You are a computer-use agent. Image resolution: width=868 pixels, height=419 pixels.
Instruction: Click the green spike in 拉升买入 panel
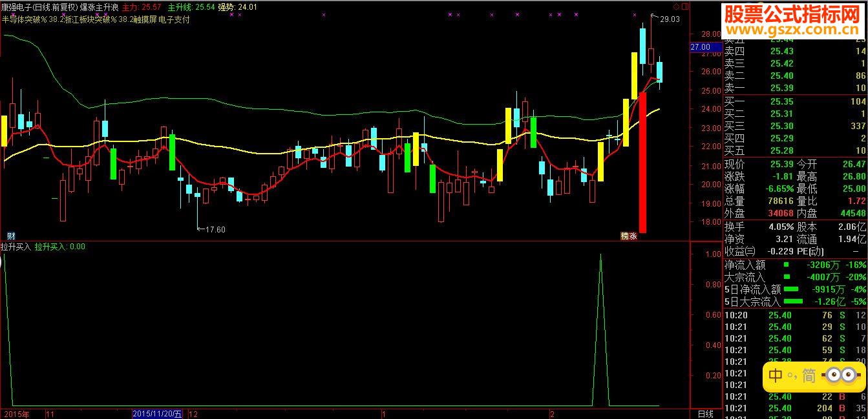tap(600, 329)
